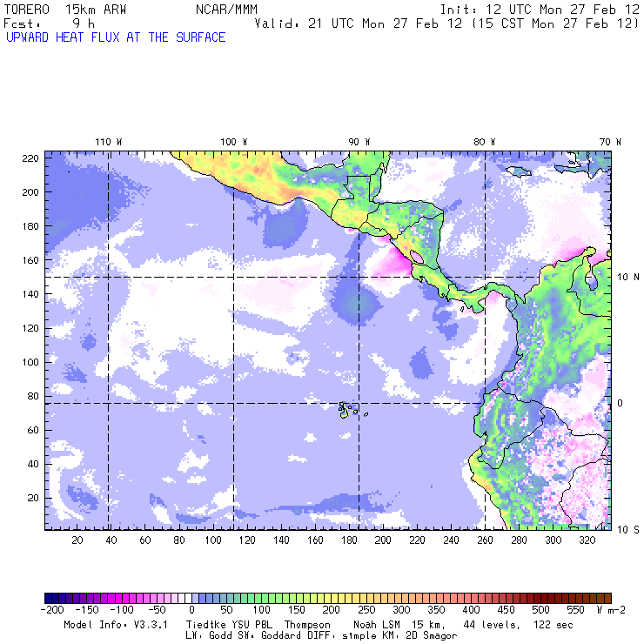Click the '250' colorbar scale label
The height and width of the screenshot is (644, 644).
click(x=366, y=610)
